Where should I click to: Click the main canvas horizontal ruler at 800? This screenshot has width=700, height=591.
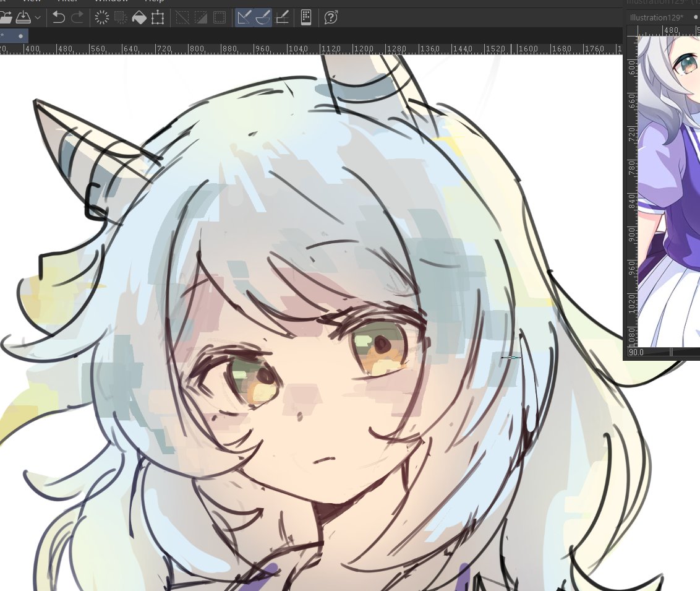point(197,48)
